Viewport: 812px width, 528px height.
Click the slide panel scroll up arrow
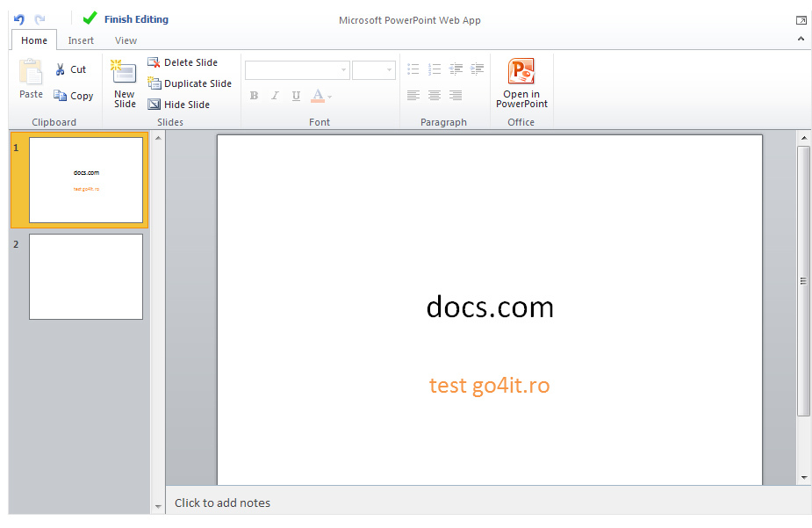158,138
